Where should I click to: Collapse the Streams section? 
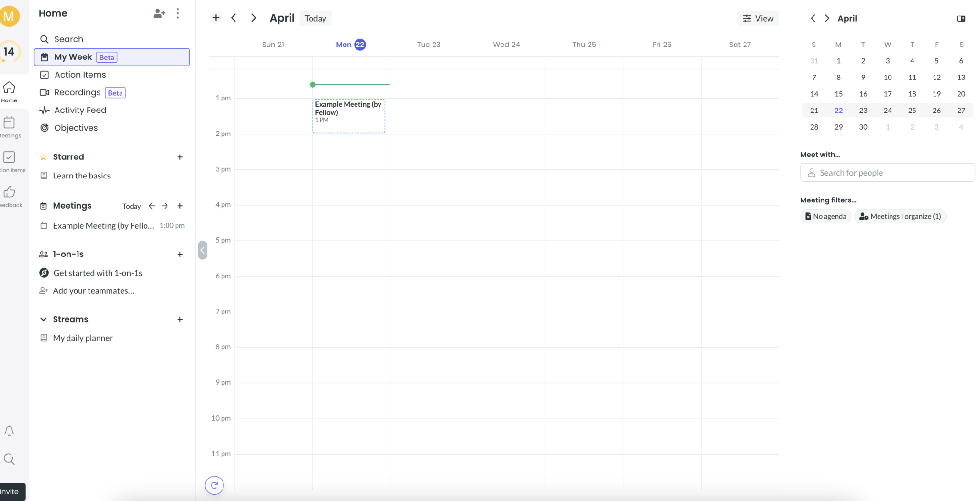coord(43,319)
